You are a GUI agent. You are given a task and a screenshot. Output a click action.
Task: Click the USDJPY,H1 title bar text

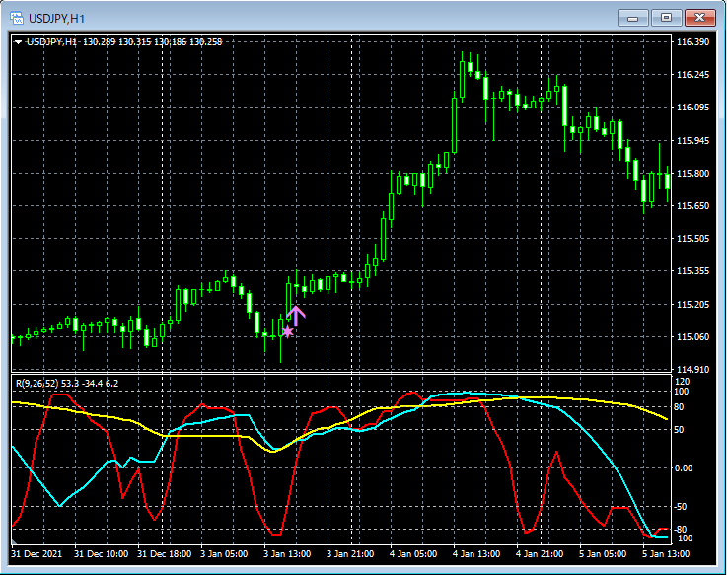[x=57, y=18]
